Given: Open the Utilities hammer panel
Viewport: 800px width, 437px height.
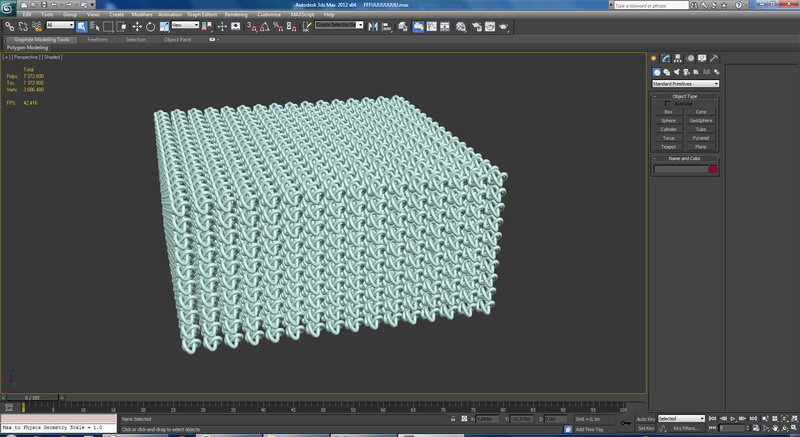Looking at the screenshot, I should (714, 59).
